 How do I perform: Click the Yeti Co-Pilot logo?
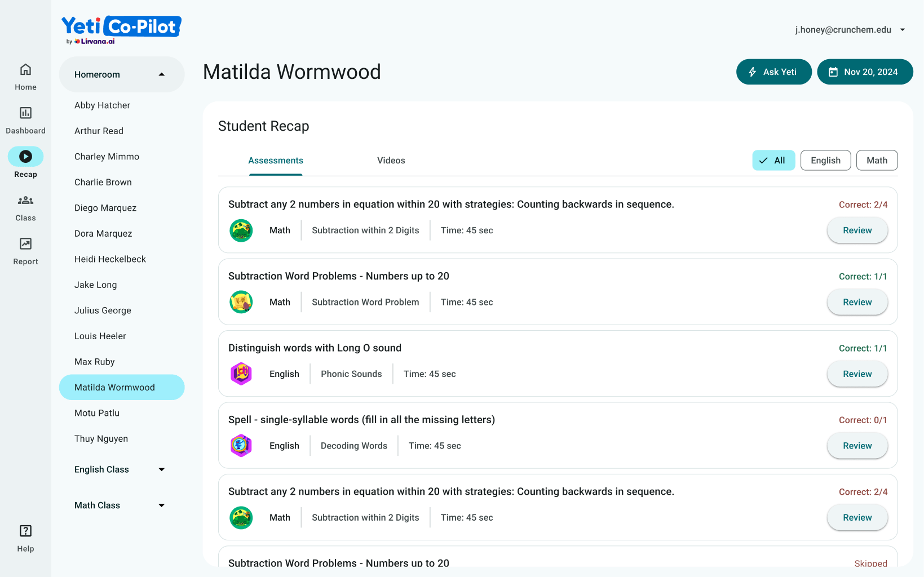pos(121,29)
